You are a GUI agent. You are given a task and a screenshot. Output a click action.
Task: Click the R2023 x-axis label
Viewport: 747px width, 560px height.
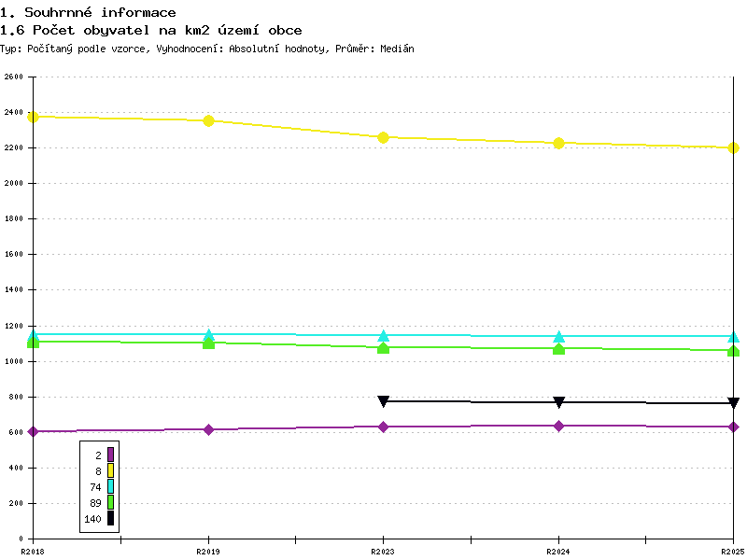[383, 552]
